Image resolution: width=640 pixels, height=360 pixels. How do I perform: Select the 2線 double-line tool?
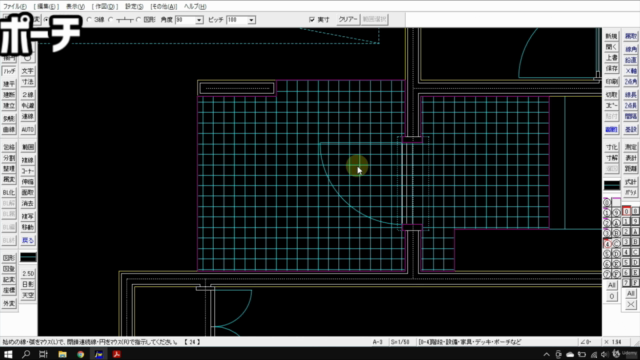(x=28, y=95)
